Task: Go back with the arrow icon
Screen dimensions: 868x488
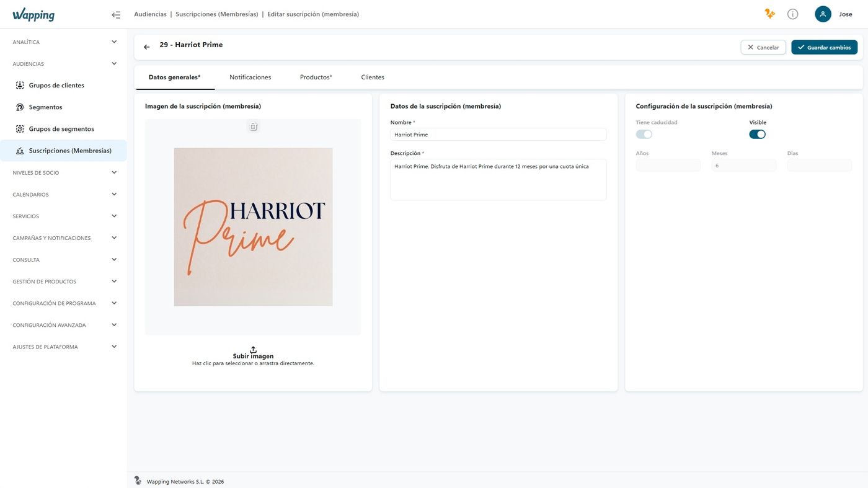Action: 147,47
